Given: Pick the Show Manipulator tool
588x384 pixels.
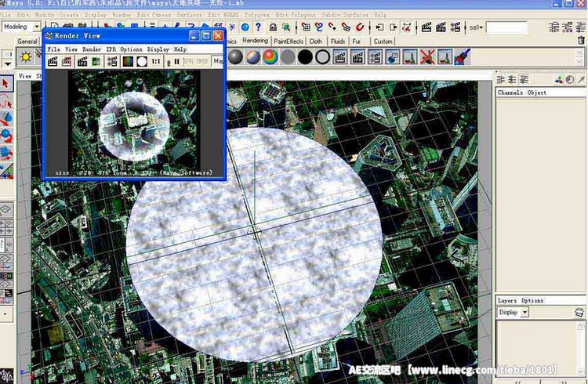Looking at the screenshot, I should click(6, 171).
